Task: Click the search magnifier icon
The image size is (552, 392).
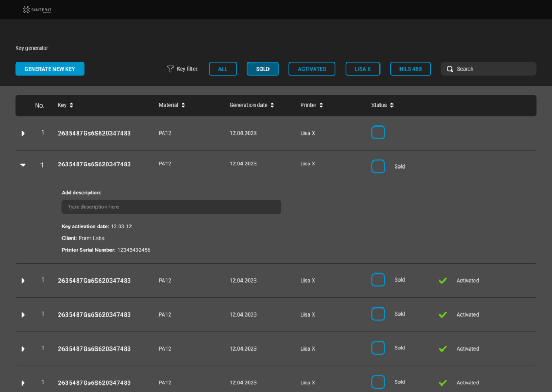Action: point(450,69)
